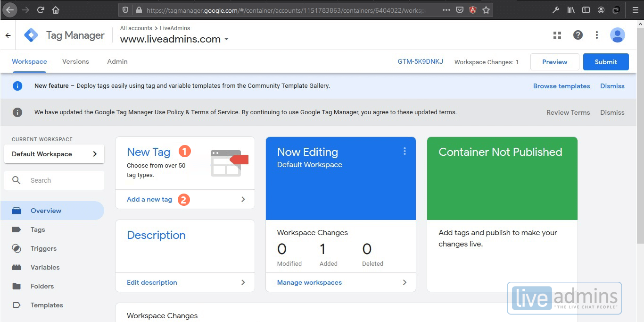Toggle the browser sidebar icon
The width and height of the screenshot is (644, 322).
coord(586,10)
